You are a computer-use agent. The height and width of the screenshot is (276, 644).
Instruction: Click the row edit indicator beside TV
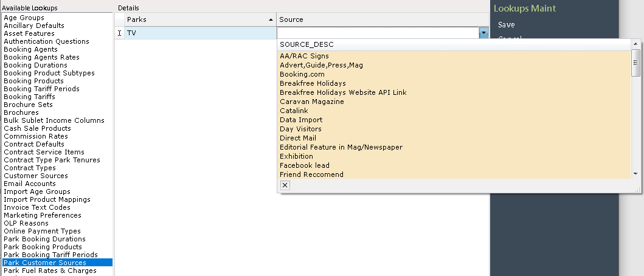coord(120,33)
